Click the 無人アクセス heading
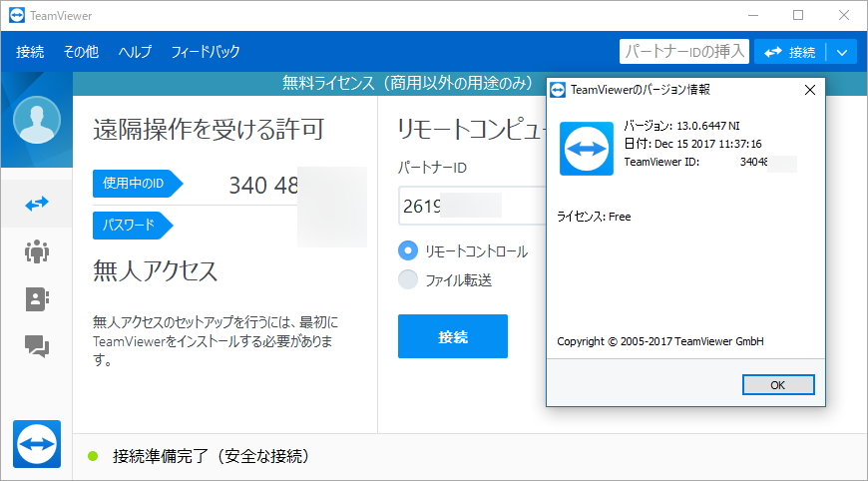 155,270
